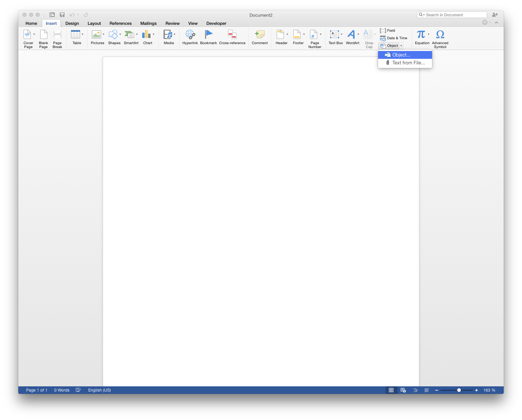Undo the last action
Screen dimensions: 522x420
(72, 15)
